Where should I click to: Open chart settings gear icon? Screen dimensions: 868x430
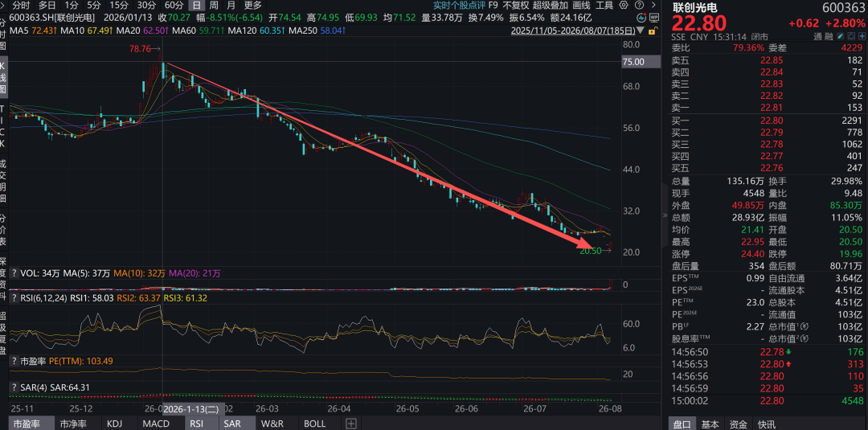624,5
